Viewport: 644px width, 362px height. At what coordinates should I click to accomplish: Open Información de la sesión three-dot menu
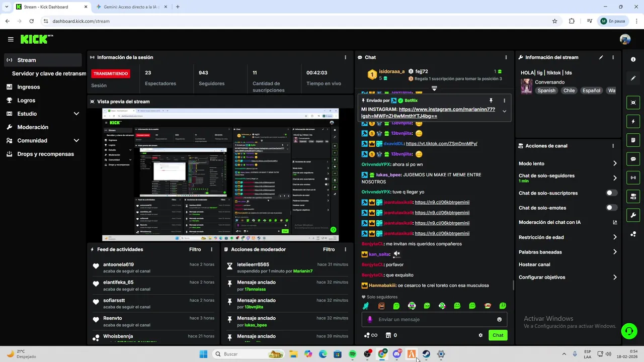pos(345,57)
